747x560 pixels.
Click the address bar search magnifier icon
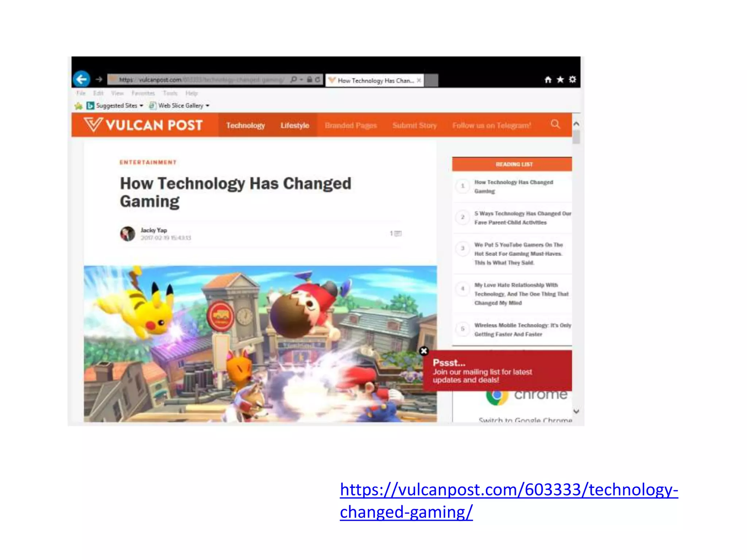click(294, 79)
